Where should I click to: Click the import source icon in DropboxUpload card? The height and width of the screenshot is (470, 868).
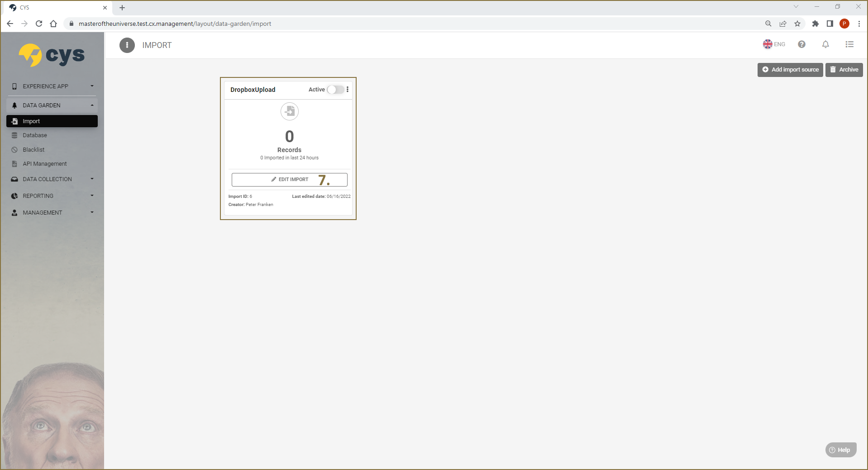pyautogui.click(x=290, y=111)
